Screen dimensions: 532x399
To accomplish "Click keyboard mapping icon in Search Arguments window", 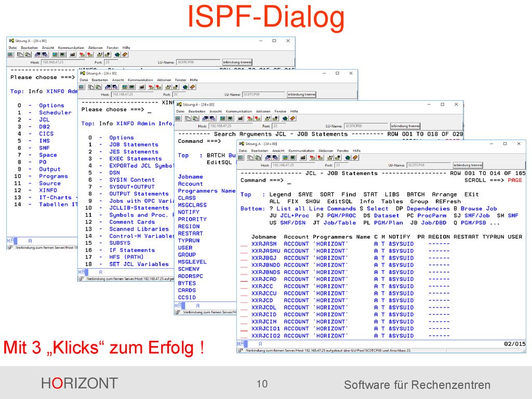I will click(x=240, y=118).
